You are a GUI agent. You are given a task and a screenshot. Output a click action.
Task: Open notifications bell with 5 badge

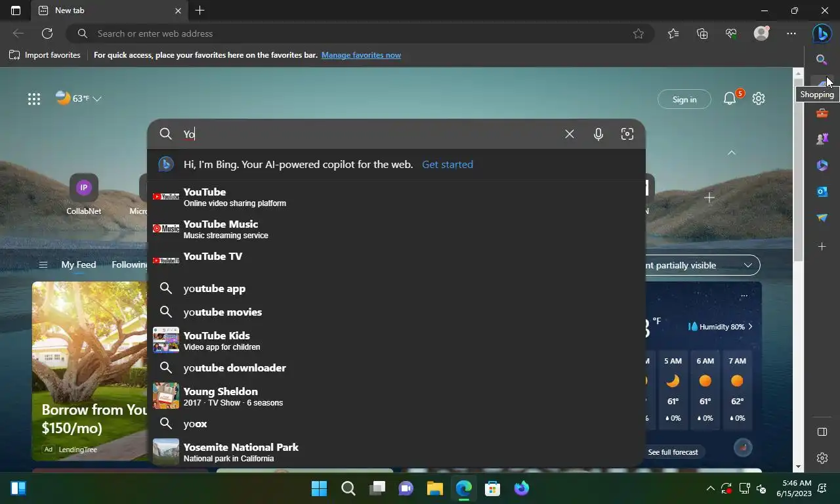pyautogui.click(x=730, y=98)
